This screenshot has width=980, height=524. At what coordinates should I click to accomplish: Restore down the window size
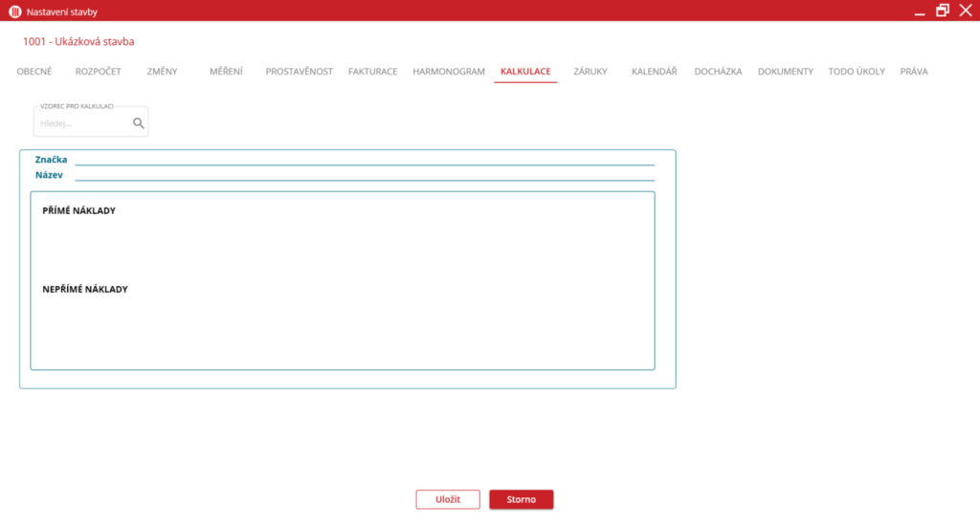pos(943,11)
